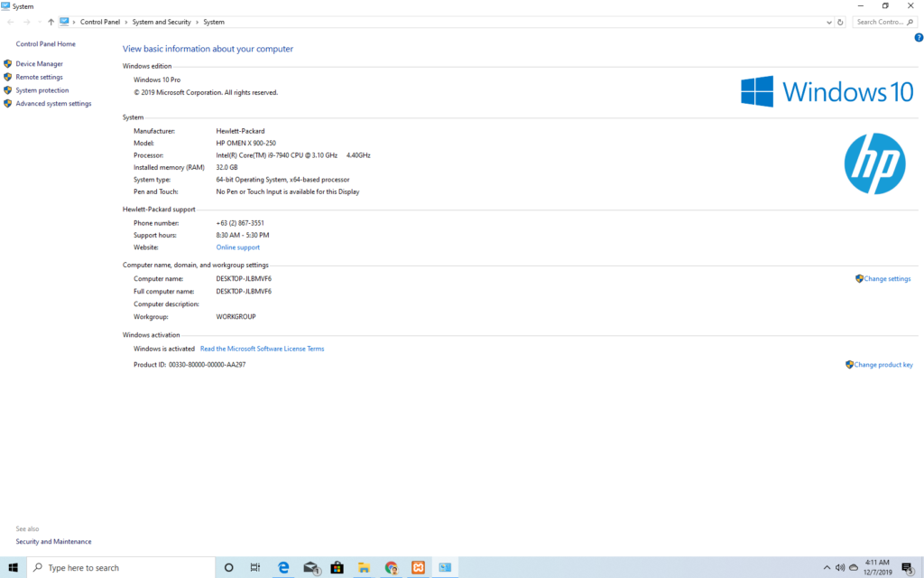The width and height of the screenshot is (924, 578).
Task: Click the Up one level arrow
Action: (x=51, y=22)
